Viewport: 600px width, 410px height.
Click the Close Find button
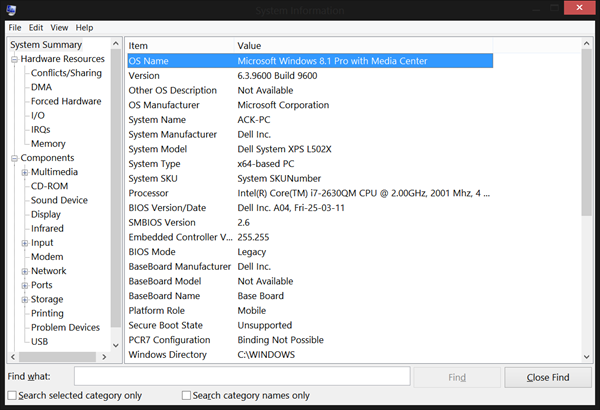(548, 377)
